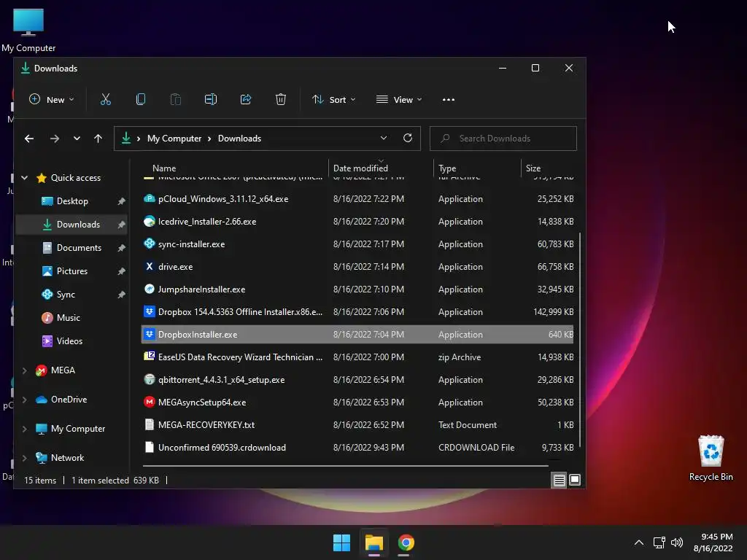Select Unconfirmed 690539.crdownload file
The image size is (747, 560).
coord(358,448)
